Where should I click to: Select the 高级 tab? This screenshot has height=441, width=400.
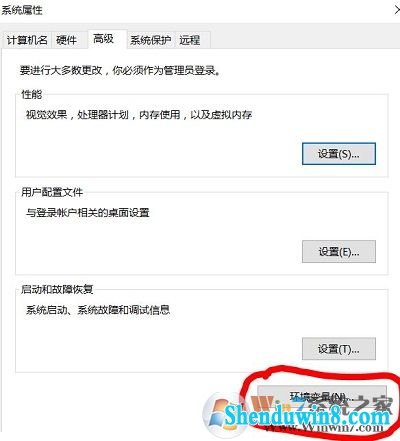click(x=104, y=39)
